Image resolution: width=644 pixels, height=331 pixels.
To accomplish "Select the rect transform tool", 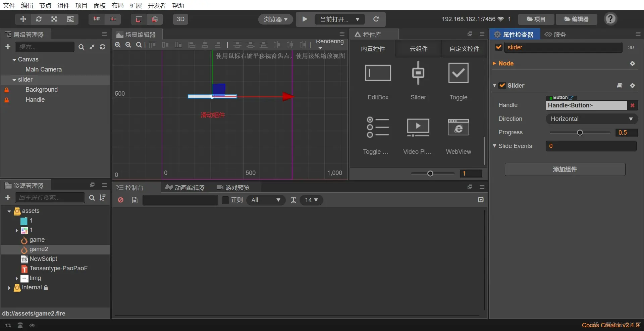I will point(70,19).
